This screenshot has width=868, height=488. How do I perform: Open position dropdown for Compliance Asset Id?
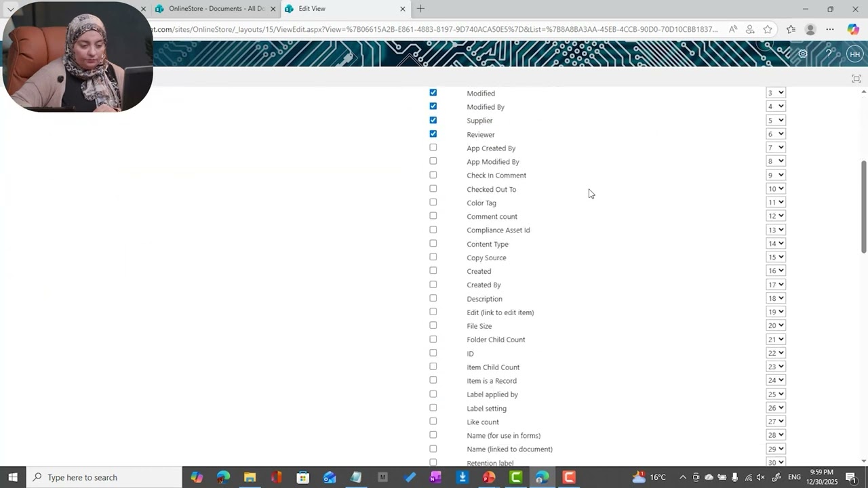[775, 230]
